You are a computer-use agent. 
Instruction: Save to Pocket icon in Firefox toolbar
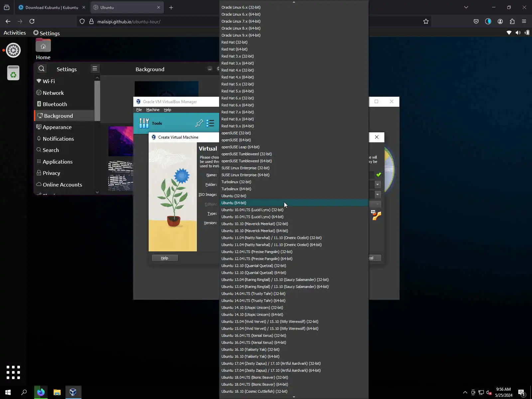476,21
